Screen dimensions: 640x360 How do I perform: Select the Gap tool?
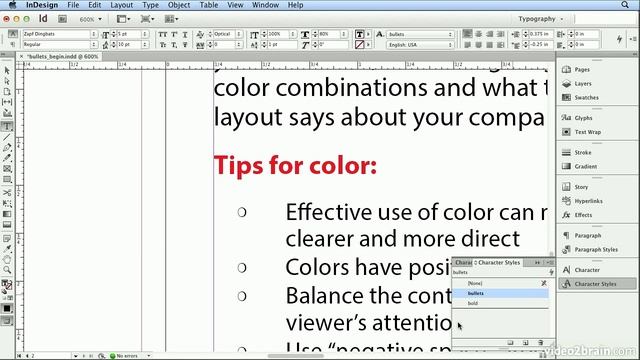click(7, 102)
